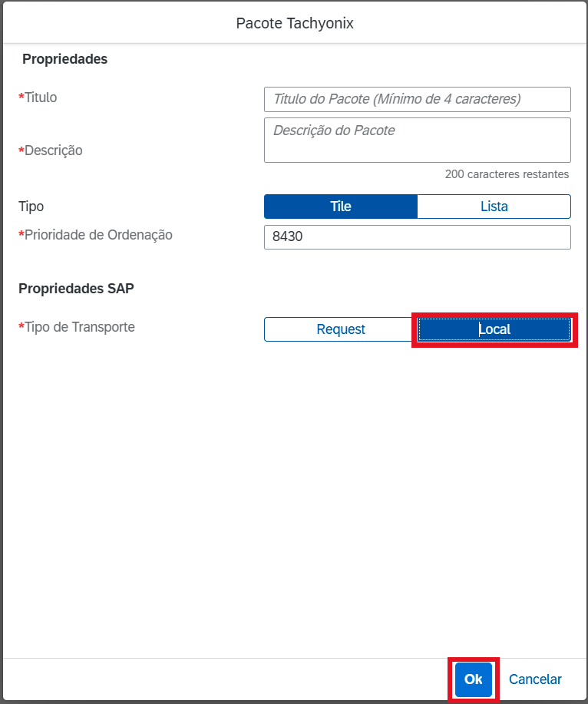Choose Request as transport type
The width and height of the screenshot is (588, 704).
pos(341,329)
